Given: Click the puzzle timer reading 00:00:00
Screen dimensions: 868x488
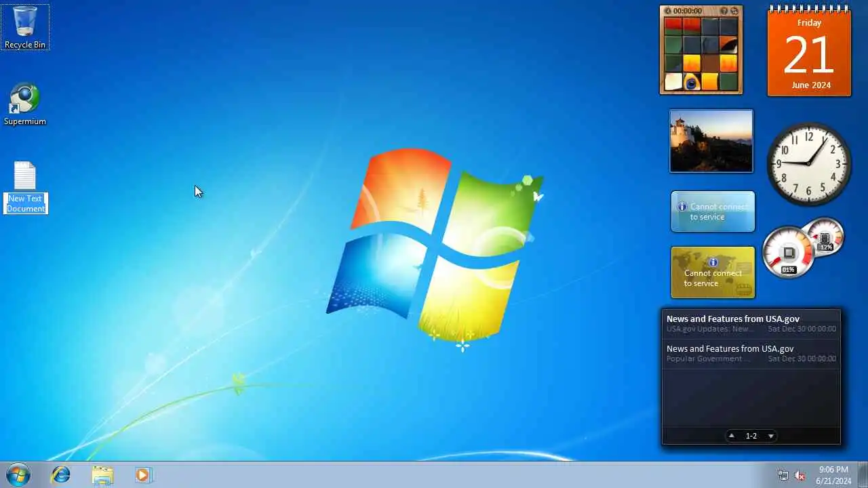Looking at the screenshot, I should point(688,11).
